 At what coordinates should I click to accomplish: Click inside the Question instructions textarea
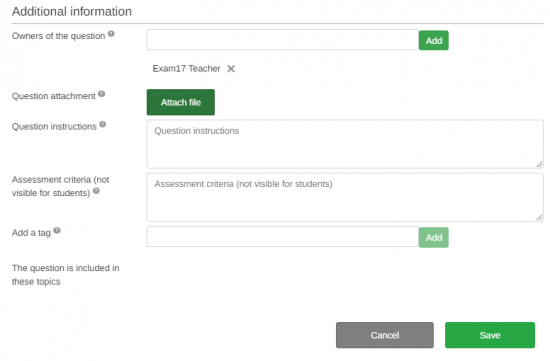pyautogui.click(x=345, y=144)
